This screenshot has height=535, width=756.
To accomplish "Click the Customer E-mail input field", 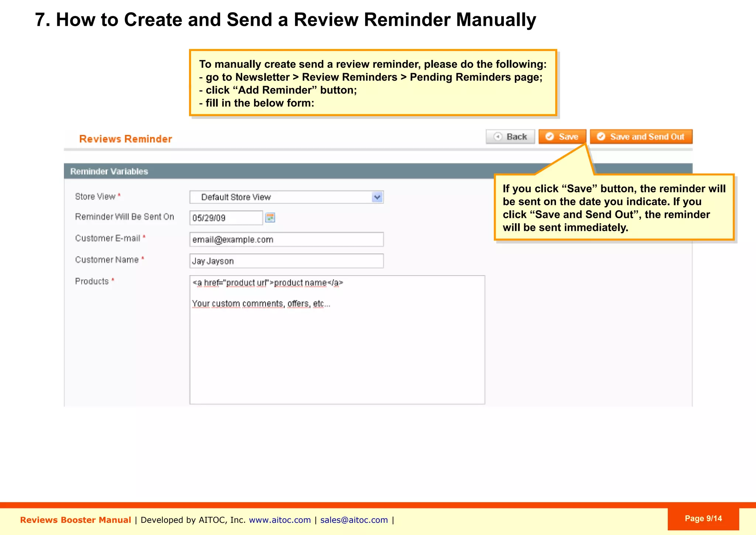I will [286, 239].
